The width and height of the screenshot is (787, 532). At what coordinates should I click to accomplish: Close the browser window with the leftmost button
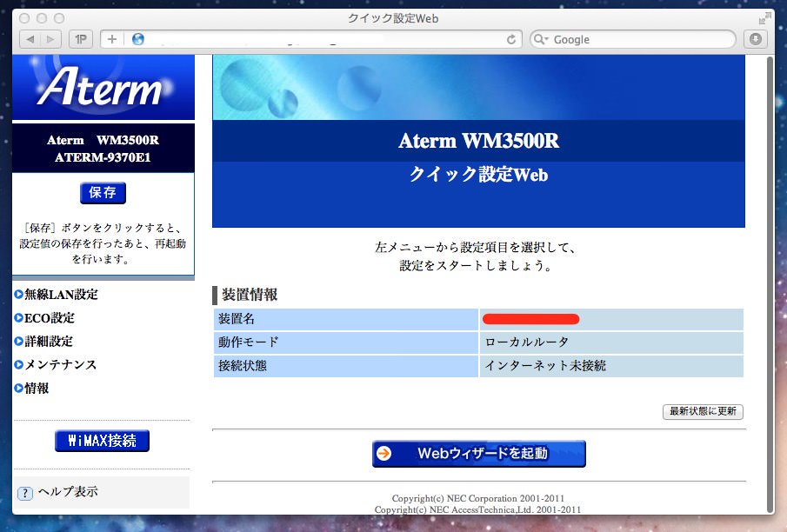click(x=24, y=18)
